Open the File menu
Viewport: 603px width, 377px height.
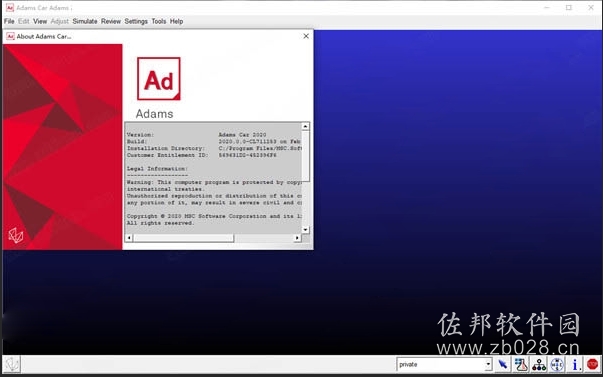pos(9,21)
